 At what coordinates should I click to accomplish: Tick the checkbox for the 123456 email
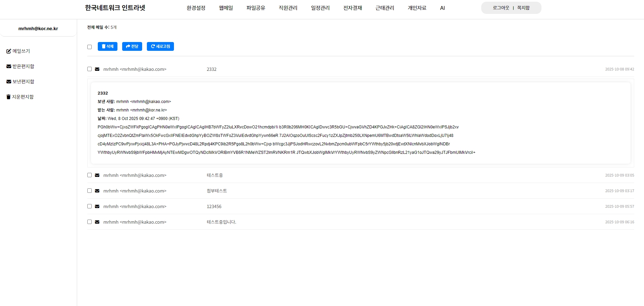[89, 206]
